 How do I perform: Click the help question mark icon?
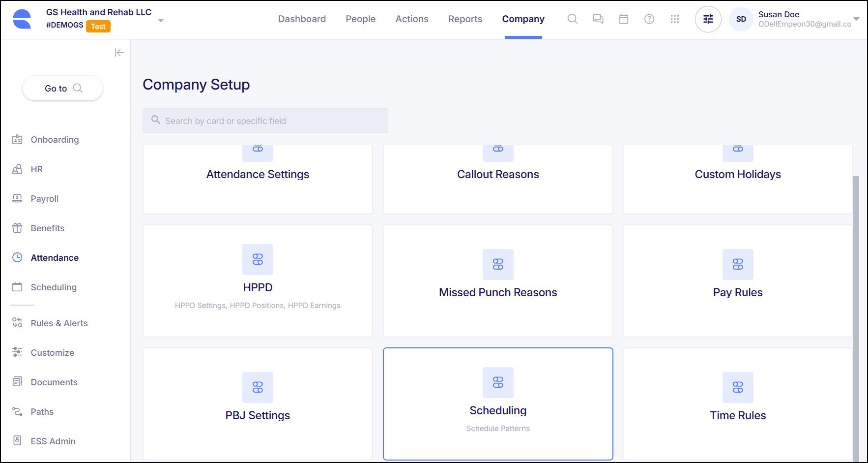649,19
